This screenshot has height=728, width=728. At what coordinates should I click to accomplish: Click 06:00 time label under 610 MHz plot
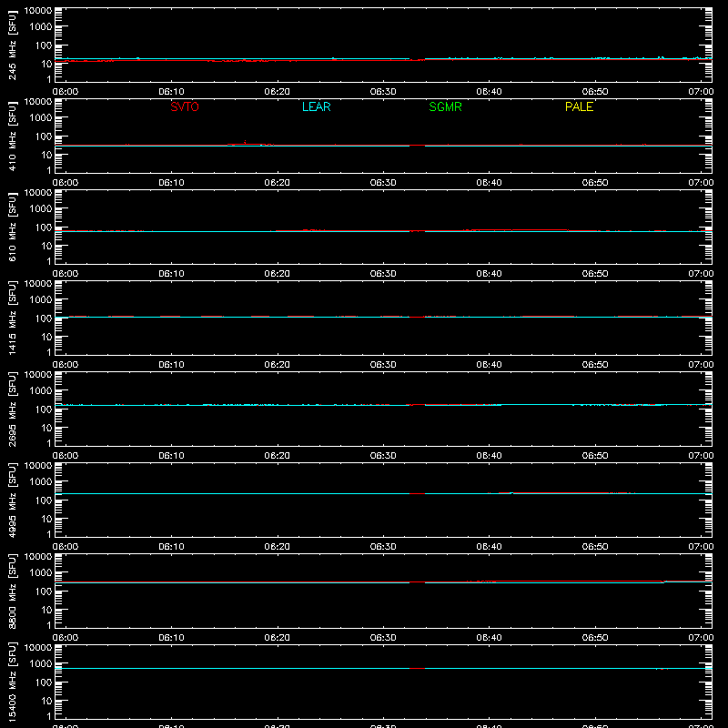coord(66,274)
